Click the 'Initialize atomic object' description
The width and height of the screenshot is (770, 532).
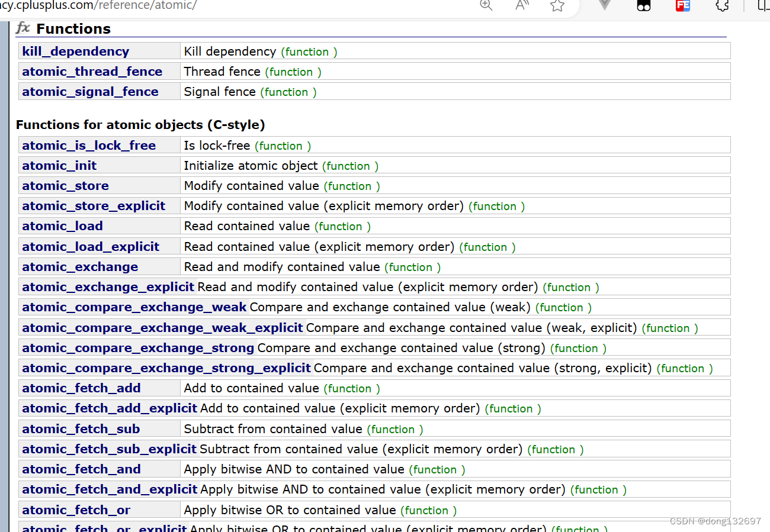[251, 166]
